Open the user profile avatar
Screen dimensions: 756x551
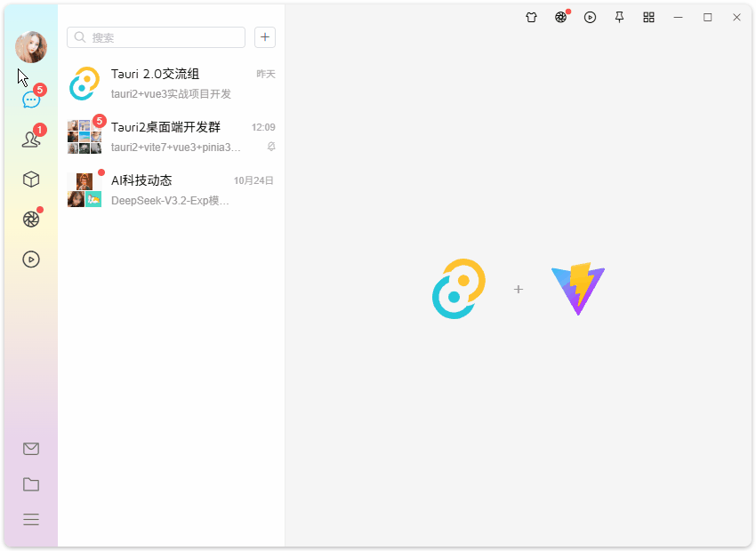[31, 47]
